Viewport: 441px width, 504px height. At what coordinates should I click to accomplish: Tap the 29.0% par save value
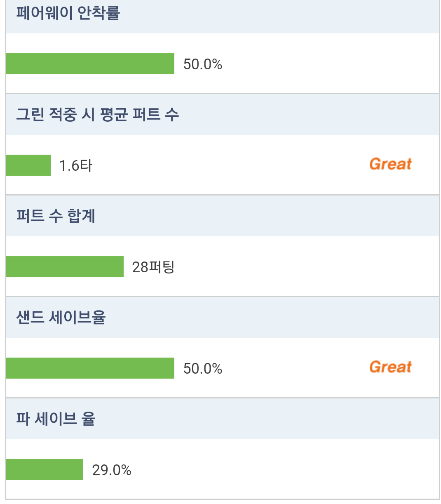pos(112,470)
